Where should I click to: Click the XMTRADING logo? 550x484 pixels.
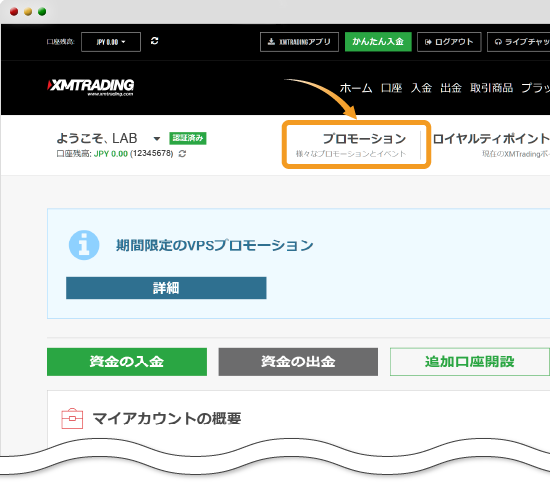(90, 87)
